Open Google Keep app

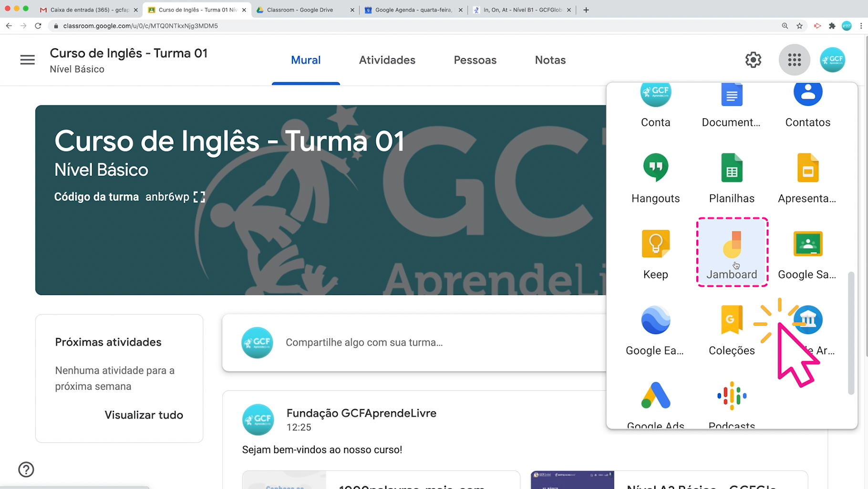pos(655,255)
